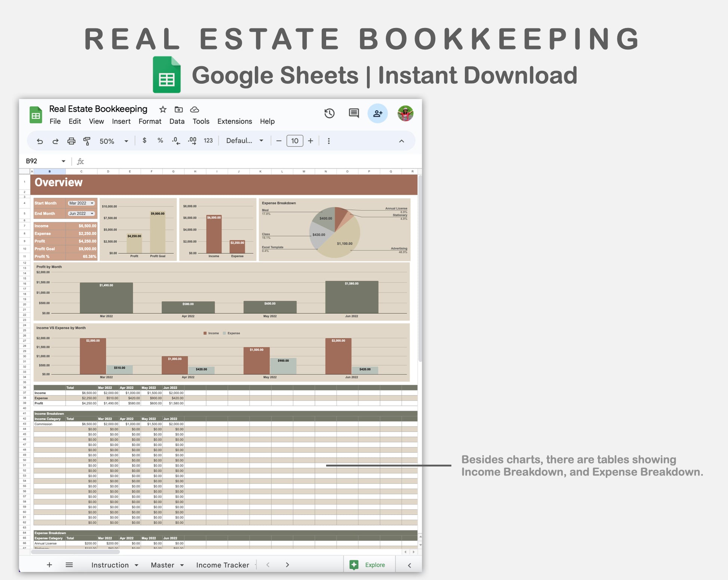Open the Format menu
This screenshot has height=580, width=728.
pyautogui.click(x=150, y=121)
